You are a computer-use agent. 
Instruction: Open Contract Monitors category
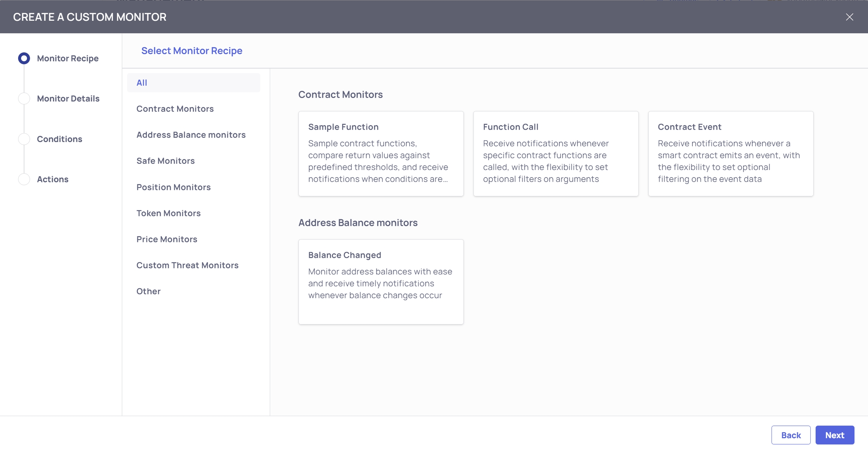pyautogui.click(x=175, y=109)
